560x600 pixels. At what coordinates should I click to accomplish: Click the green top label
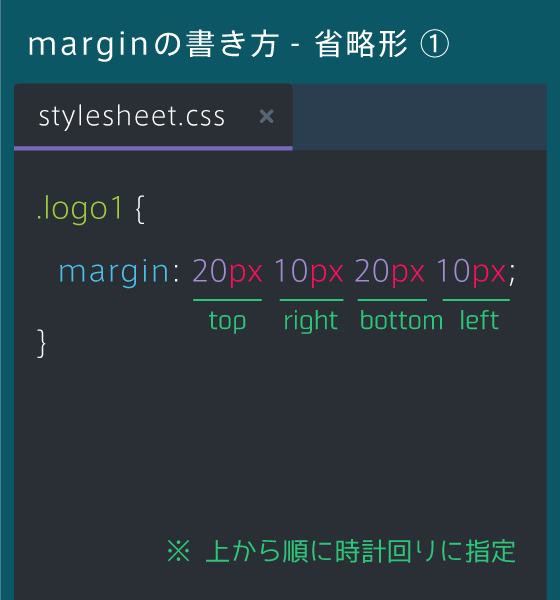(227, 321)
